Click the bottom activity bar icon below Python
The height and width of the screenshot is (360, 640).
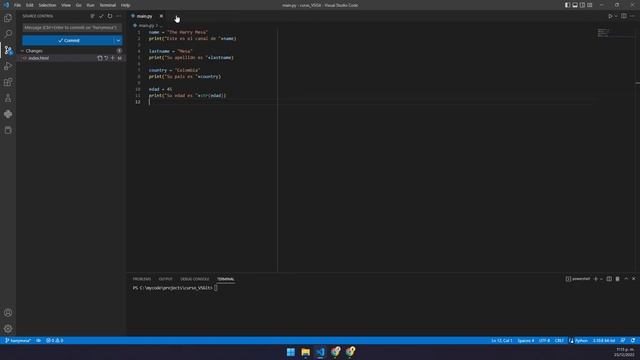point(8,130)
